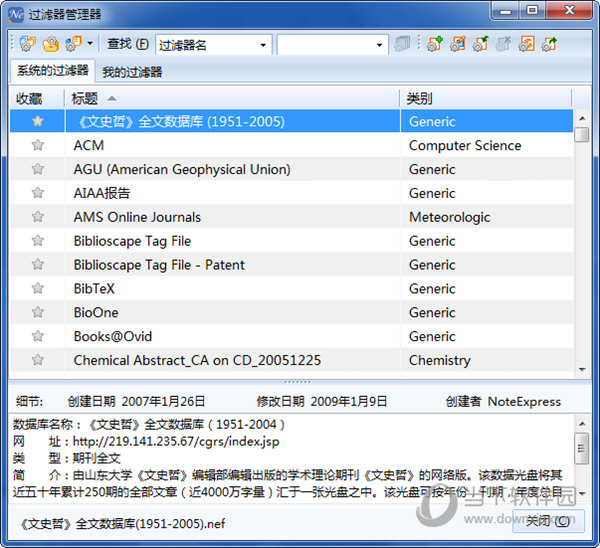Click the 修改日期 2009年1月9日 detail
The width and height of the screenshot is (600, 548).
pos(322,401)
